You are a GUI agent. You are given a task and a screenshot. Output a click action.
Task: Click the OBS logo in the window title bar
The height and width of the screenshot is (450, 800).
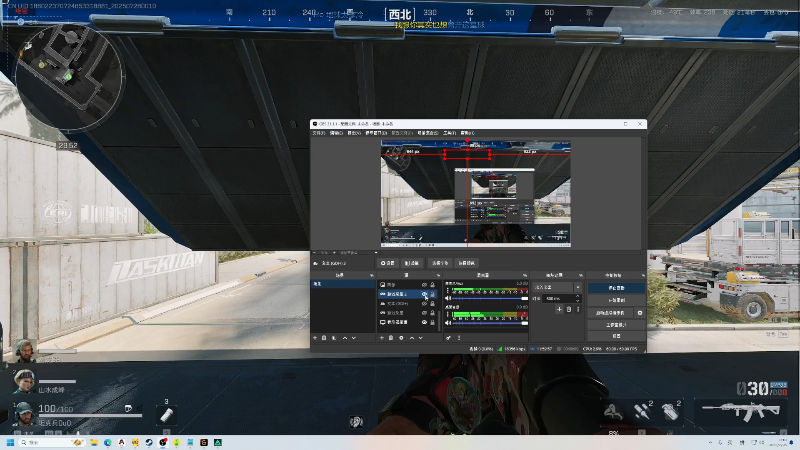(x=315, y=124)
